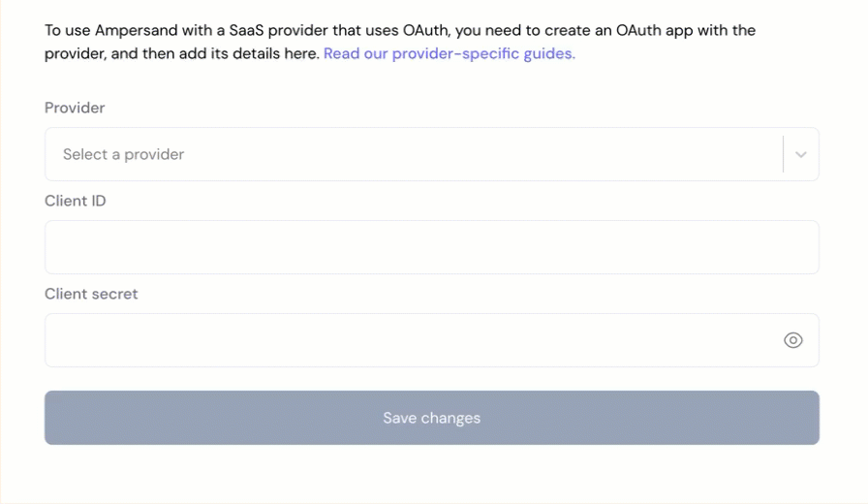Image resolution: width=868 pixels, height=504 pixels.
Task: Click the Client ID label
Action: tap(76, 201)
